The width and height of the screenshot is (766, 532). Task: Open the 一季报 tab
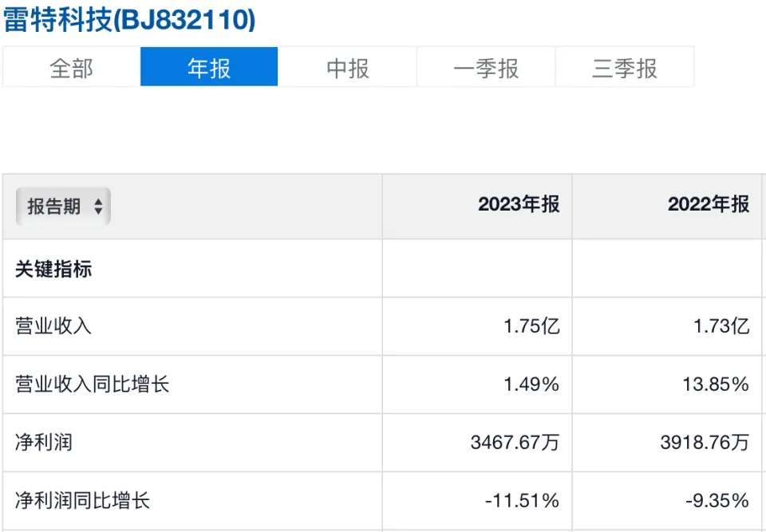click(486, 68)
